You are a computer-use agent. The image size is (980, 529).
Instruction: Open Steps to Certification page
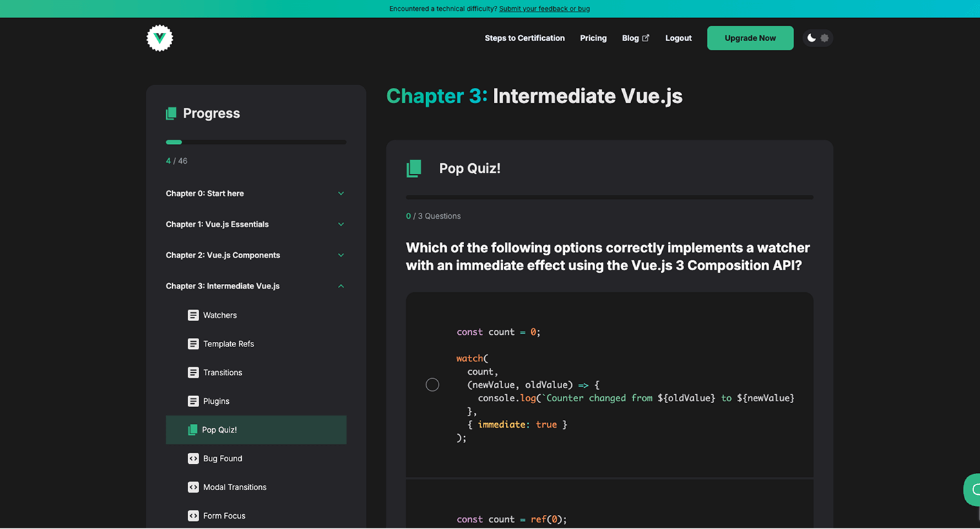[525, 38]
